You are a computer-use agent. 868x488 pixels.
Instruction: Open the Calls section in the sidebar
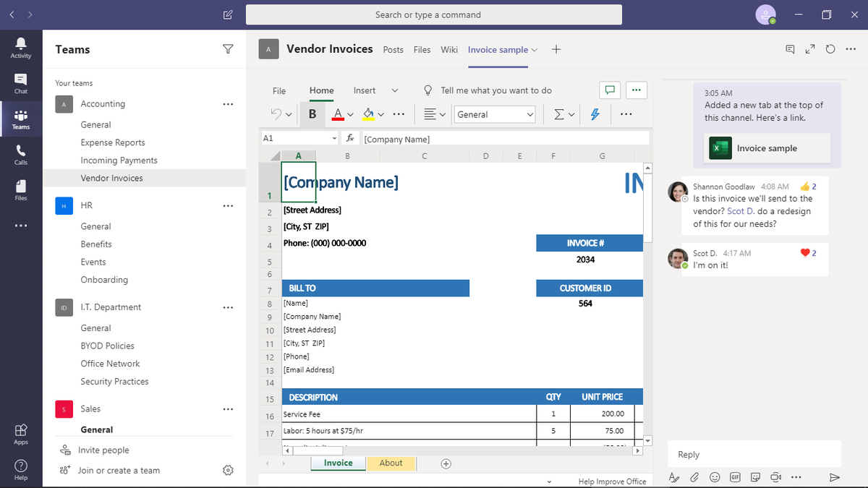21,155
